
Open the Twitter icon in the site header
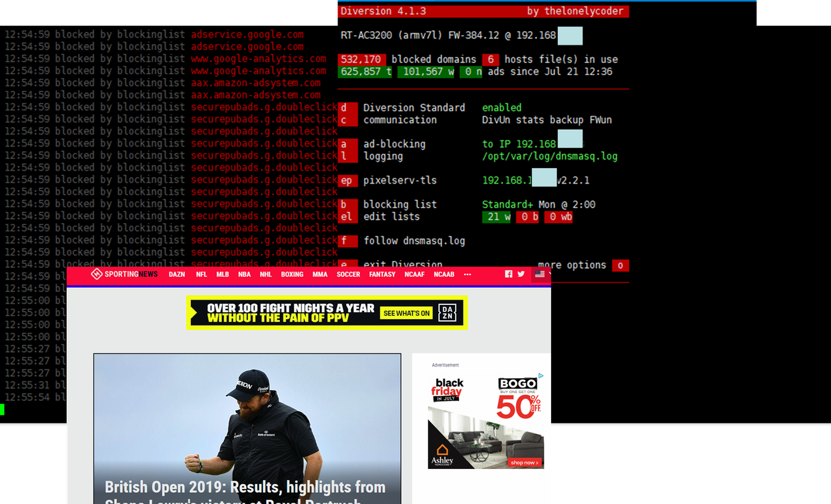click(521, 274)
